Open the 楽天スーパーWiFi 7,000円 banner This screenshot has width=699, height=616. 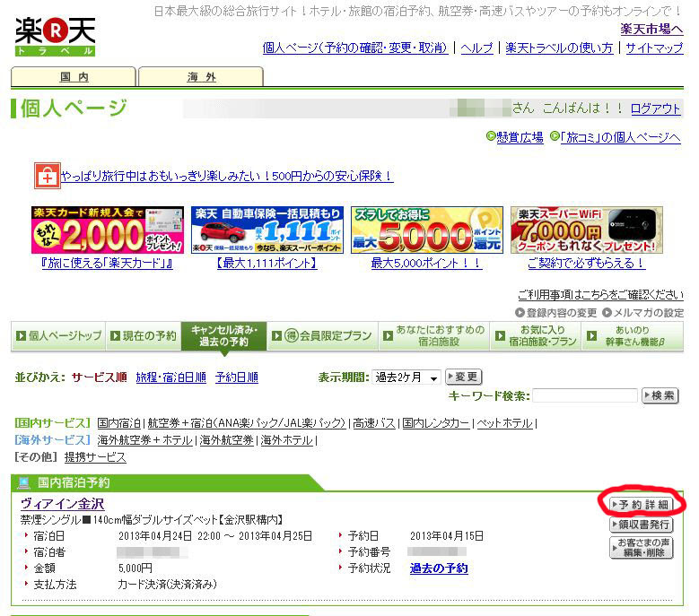pyautogui.click(x=587, y=230)
